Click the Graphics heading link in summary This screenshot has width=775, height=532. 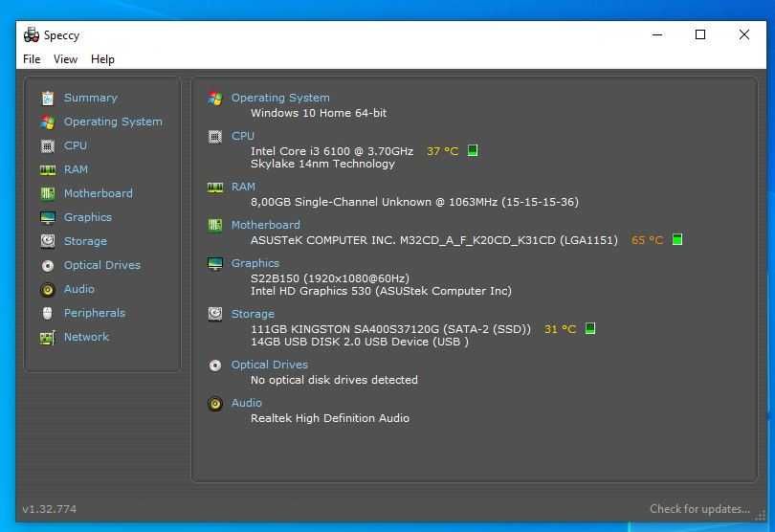coord(255,263)
